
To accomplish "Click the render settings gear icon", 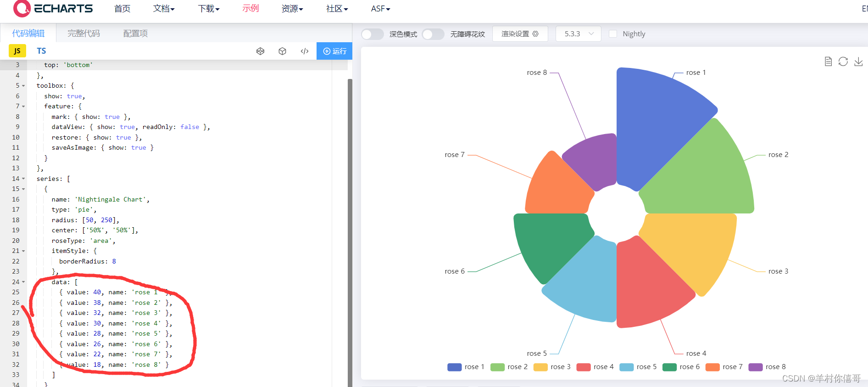I will click(535, 34).
